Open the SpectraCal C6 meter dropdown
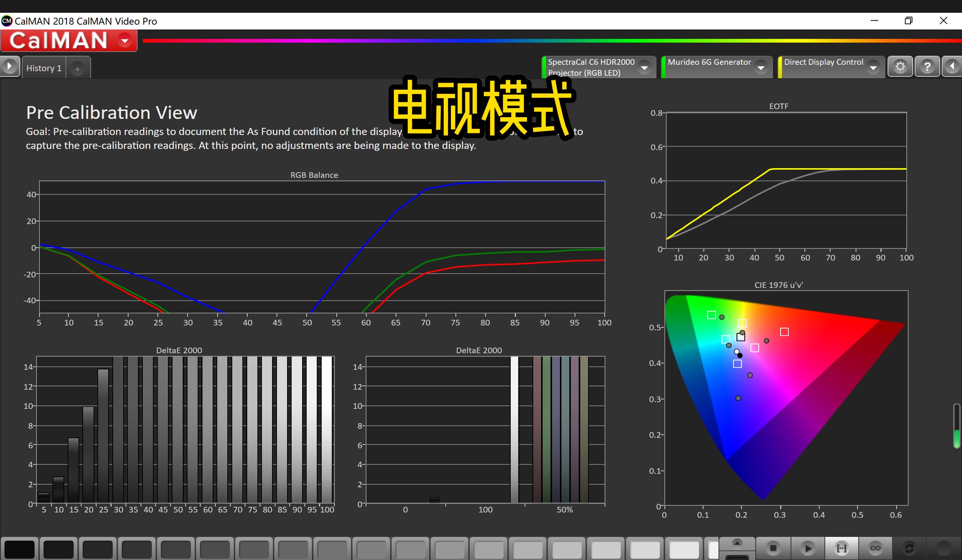This screenshot has height=560, width=962. pyautogui.click(x=645, y=67)
